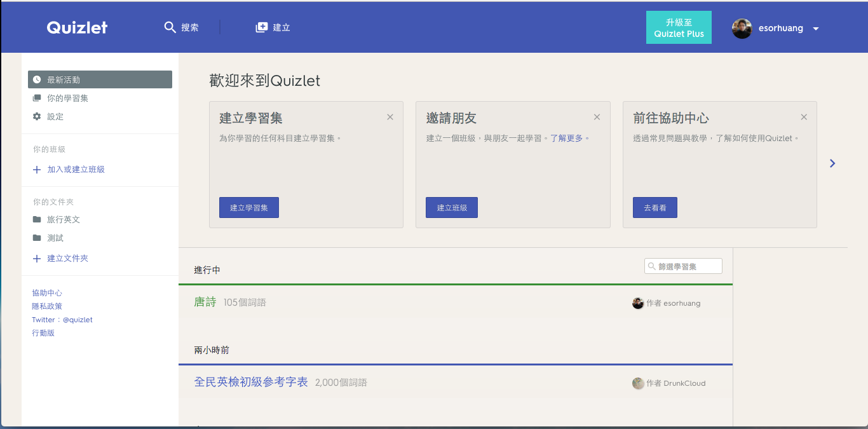Select 最新活動 in the sidebar
The height and width of the screenshot is (429, 868).
[100, 79]
